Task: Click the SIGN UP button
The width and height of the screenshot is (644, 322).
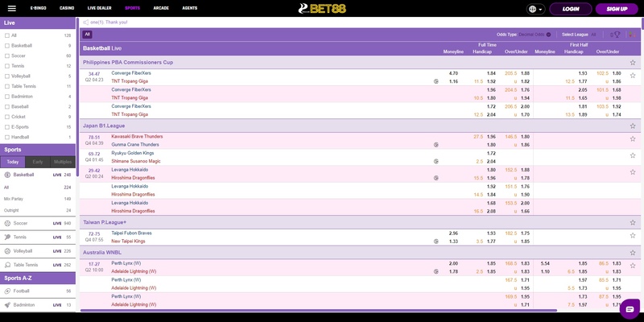Action: click(x=617, y=9)
